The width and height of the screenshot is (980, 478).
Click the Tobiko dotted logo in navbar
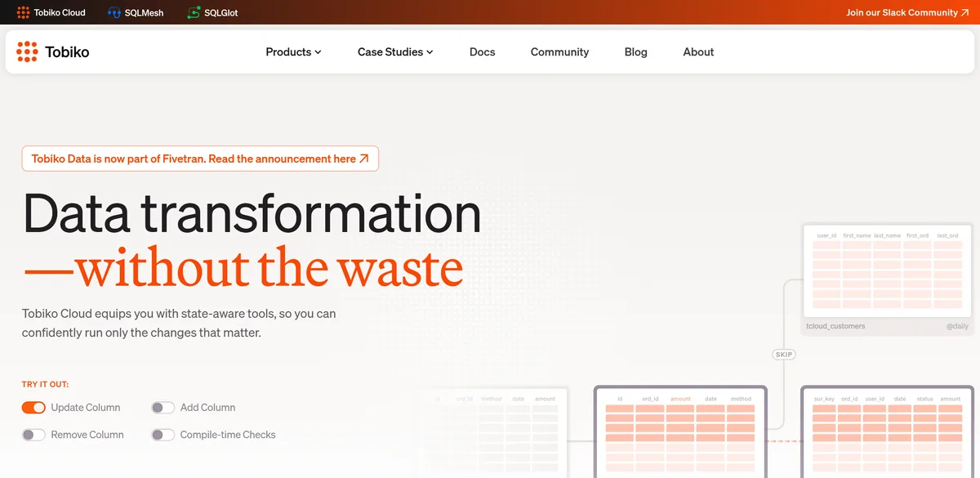[x=27, y=51]
